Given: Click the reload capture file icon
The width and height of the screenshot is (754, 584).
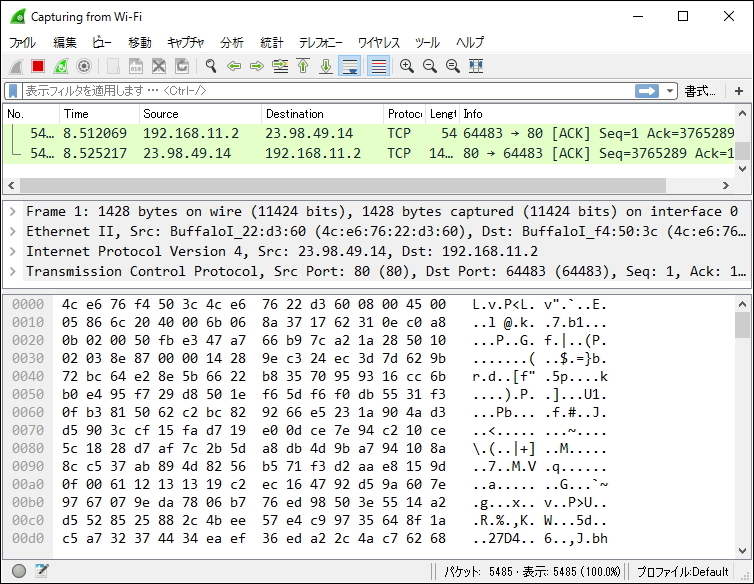Looking at the screenshot, I should pos(182,66).
